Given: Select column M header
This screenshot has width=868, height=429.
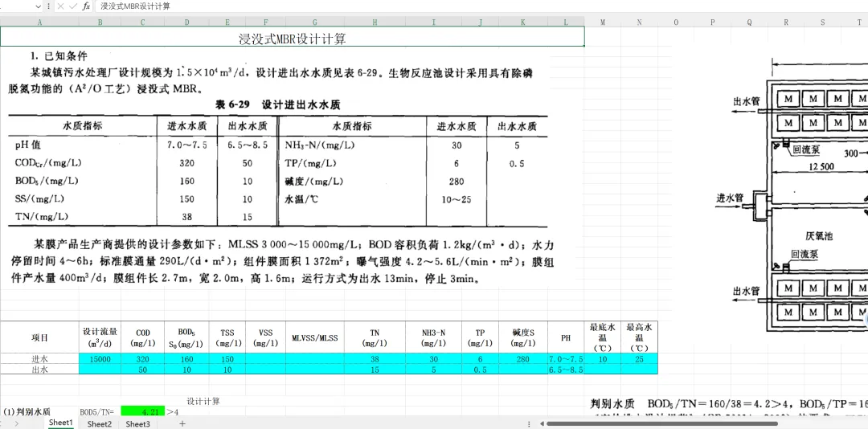Looking at the screenshot, I should pyautogui.click(x=602, y=22).
